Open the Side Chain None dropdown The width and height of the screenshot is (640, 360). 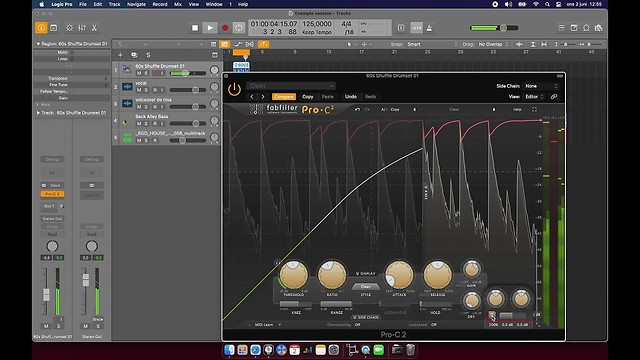pos(541,86)
